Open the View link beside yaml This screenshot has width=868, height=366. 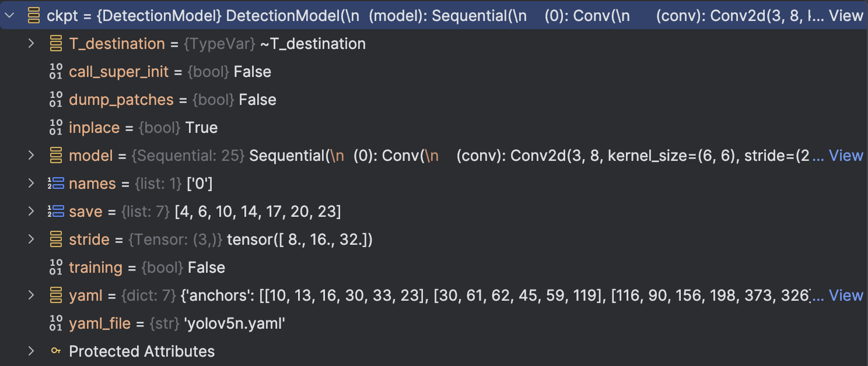pyautogui.click(x=846, y=295)
